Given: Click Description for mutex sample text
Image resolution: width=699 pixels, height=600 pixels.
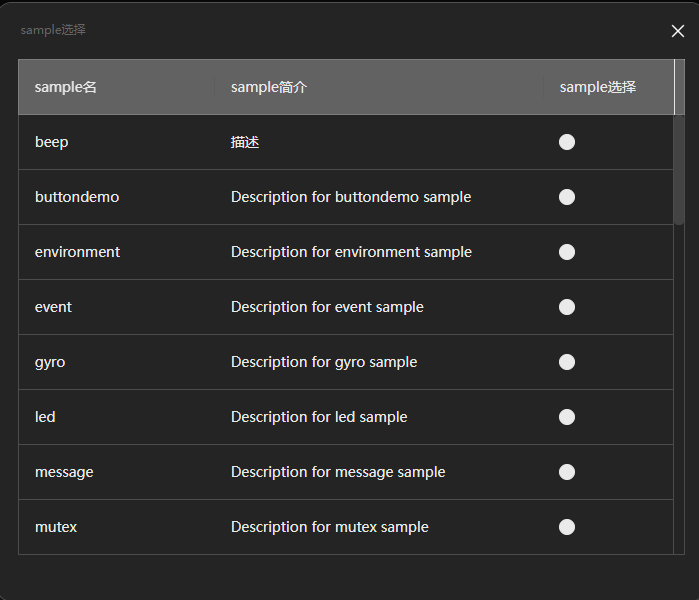Looking at the screenshot, I should point(329,527).
